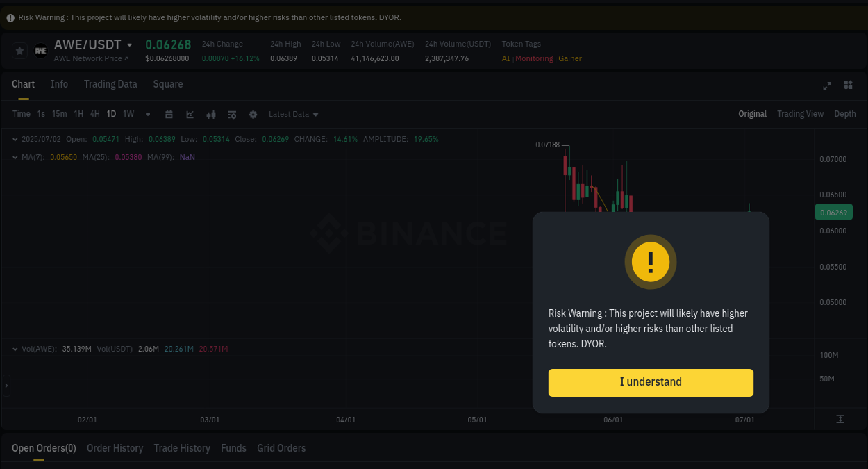Switch to the Trading Data tab
The width and height of the screenshot is (868, 469).
(x=110, y=84)
